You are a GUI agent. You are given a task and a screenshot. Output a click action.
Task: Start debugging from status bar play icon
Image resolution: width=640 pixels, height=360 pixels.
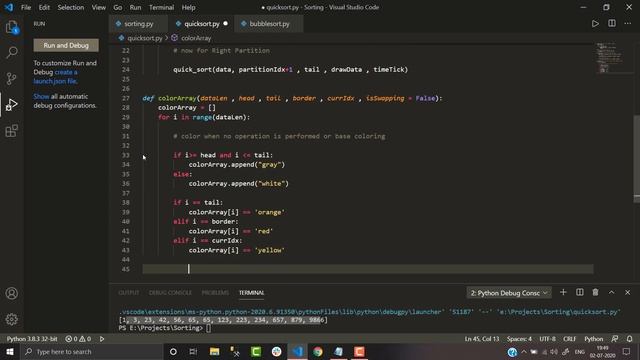point(102,339)
